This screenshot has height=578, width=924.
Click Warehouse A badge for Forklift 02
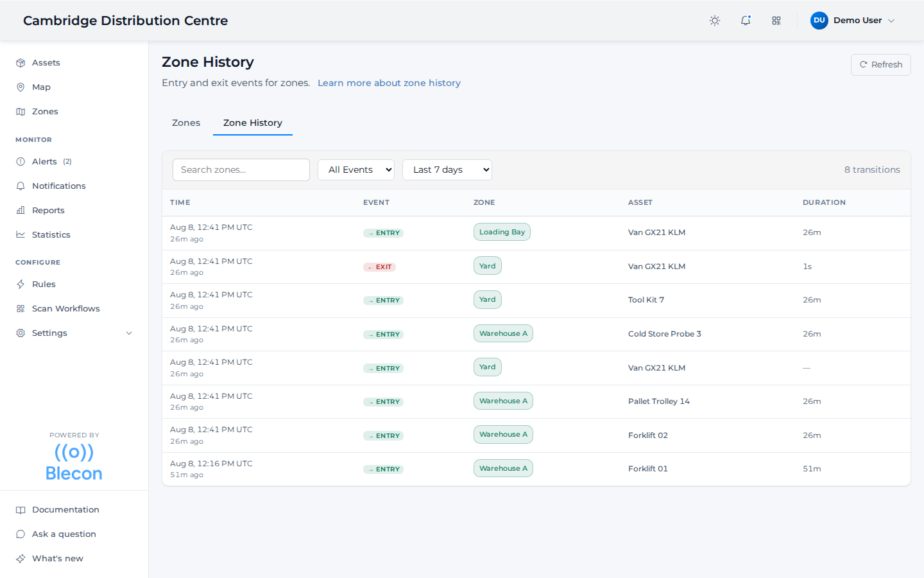(503, 434)
